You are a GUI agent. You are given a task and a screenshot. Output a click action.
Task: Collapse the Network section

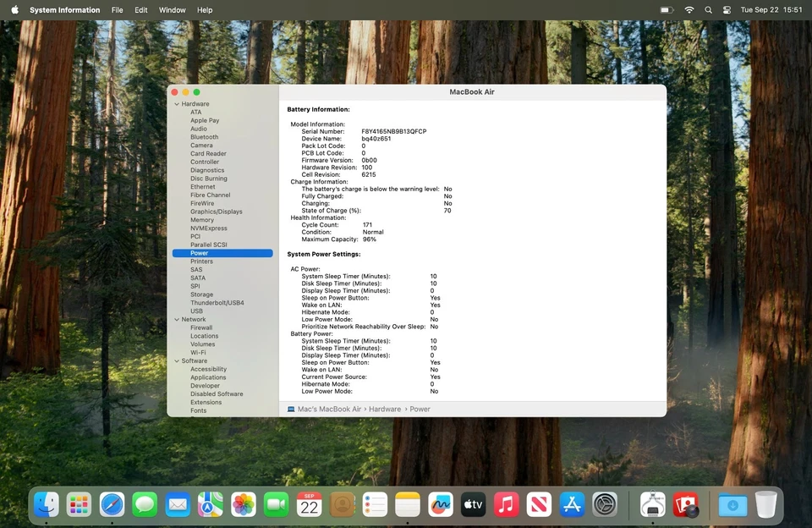(x=177, y=320)
